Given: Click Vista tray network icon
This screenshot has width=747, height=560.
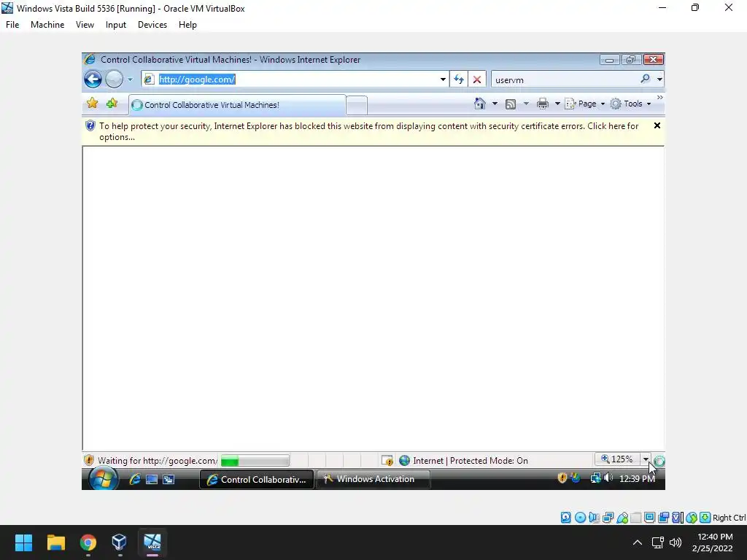Looking at the screenshot, I should coord(595,478).
